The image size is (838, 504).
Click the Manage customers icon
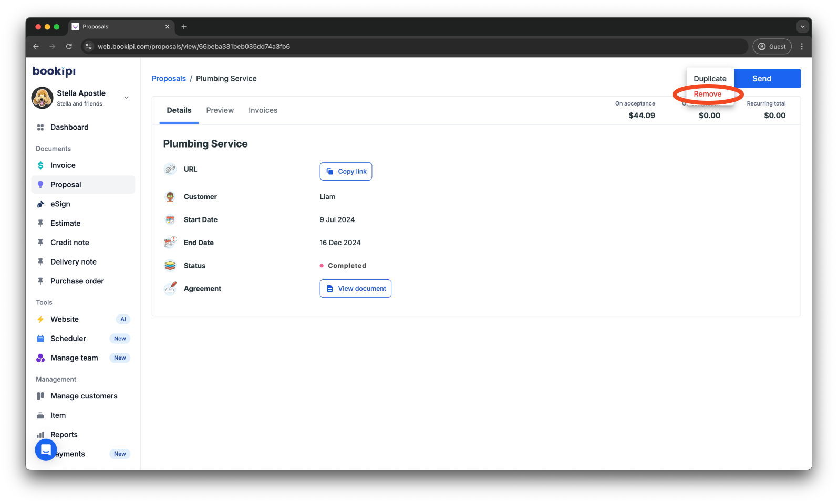pyautogui.click(x=40, y=396)
